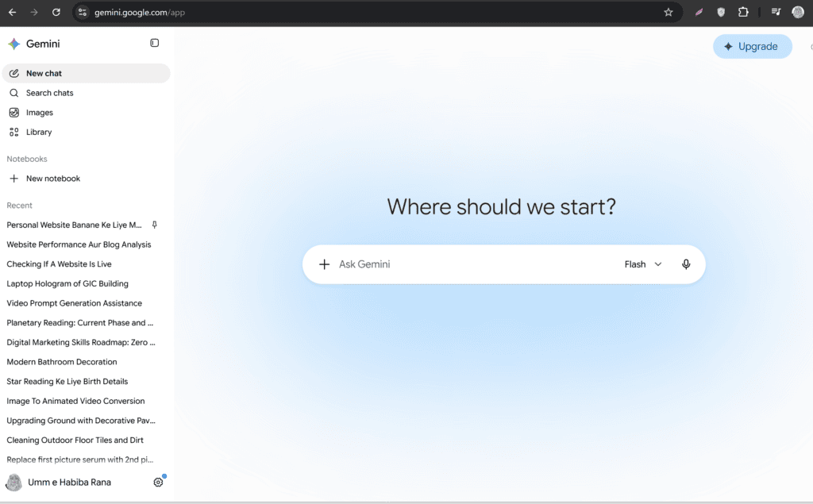813x504 pixels.
Task: Open chat 'Personal Website Banane Ke Liye M...'
Action: pos(74,225)
